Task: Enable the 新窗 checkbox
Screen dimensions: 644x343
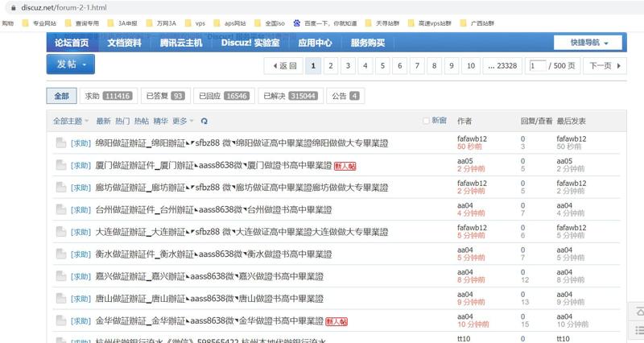Action: click(x=427, y=121)
